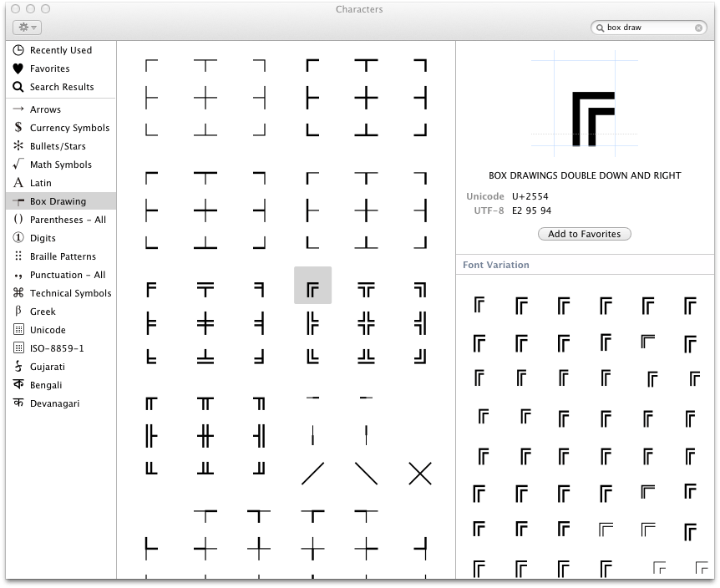Viewport: 720px width, 588px height.
Task: Choose the falling diagonal backslash character
Action: click(x=367, y=474)
